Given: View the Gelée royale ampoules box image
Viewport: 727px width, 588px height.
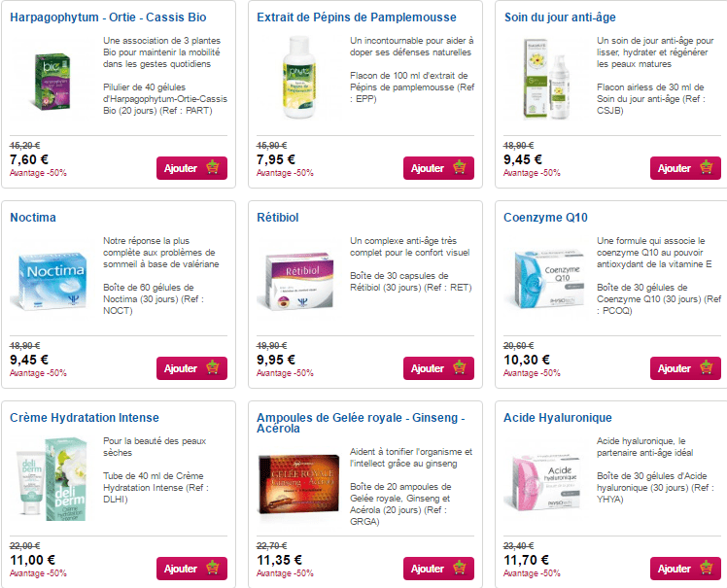Looking at the screenshot, I should tap(298, 483).
